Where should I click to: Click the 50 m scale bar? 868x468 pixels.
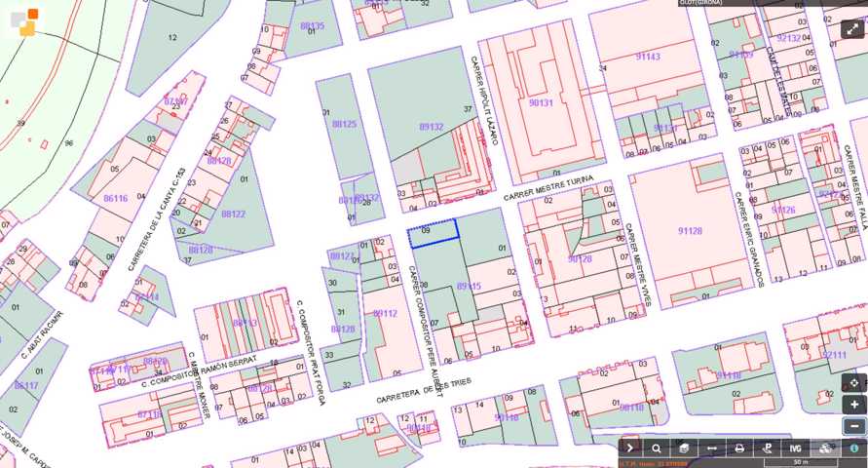(x=801, y=462)
